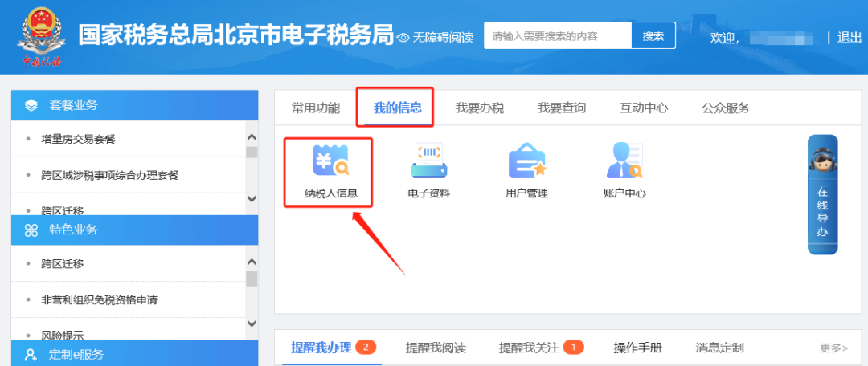Open the 提醒我阅读 tab
The image size is (868, 366).
pyautogui.click(x=436, y=348)
